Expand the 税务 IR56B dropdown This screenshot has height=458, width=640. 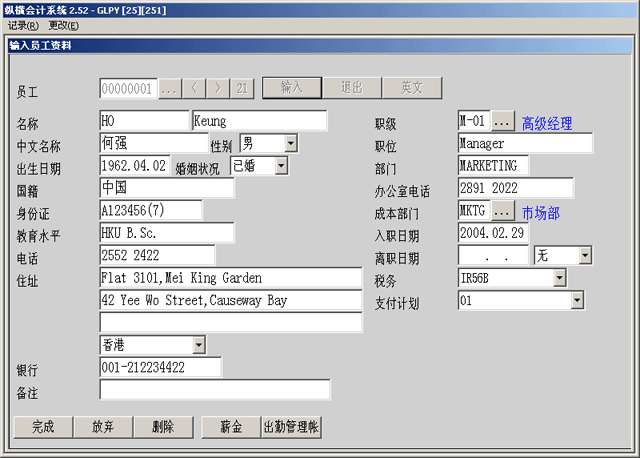[560, 278]
